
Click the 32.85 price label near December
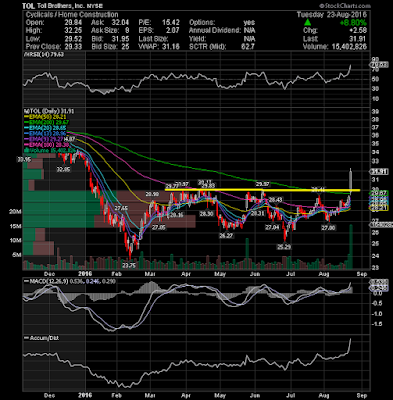[x=64, y=169]
